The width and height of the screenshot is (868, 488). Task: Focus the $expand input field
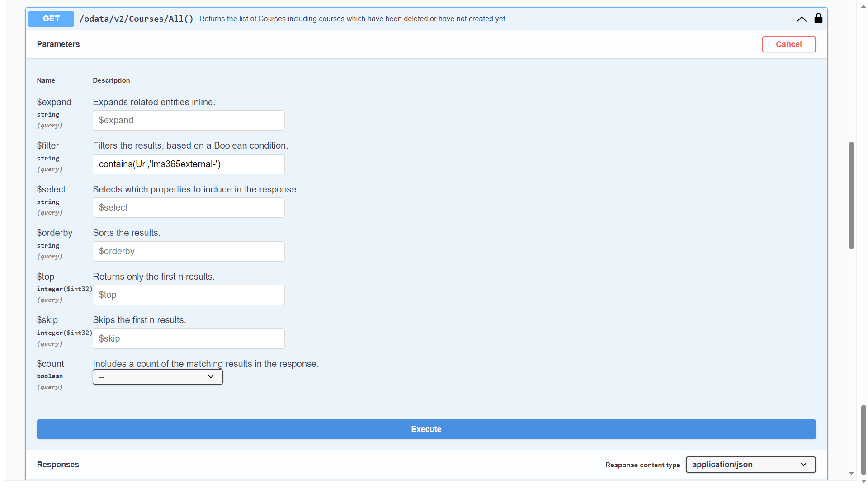[x=189, y=121]
